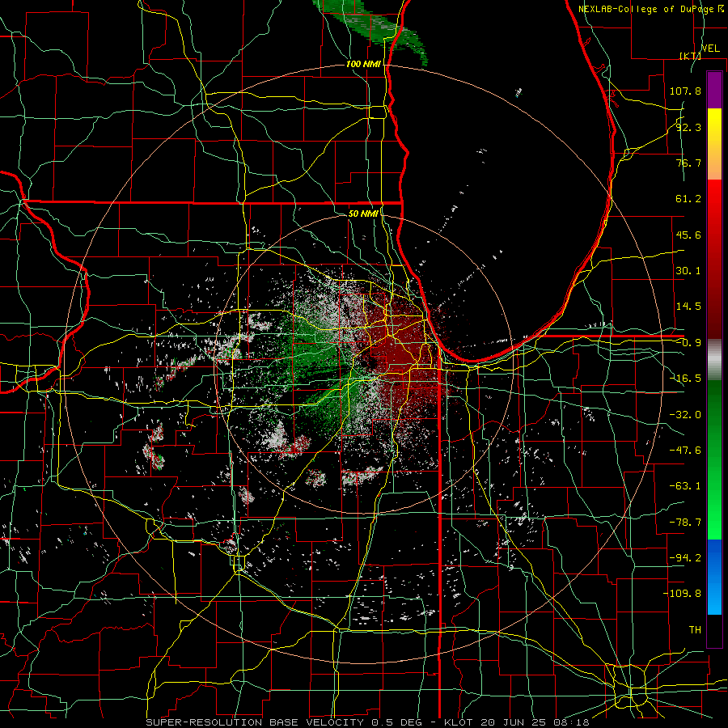Screen dimensions: 728x728
Task: Click the "KLOT" station ID in caption
Action: point(459,722)
